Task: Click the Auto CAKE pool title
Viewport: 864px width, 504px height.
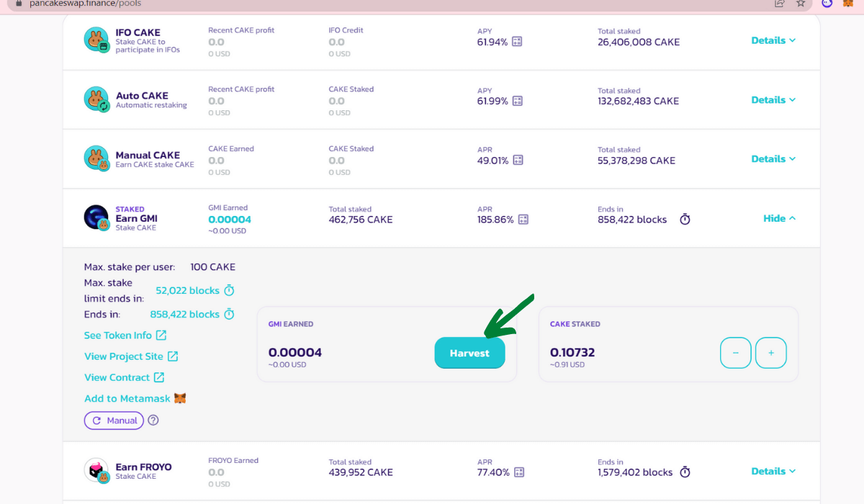Action: tap(142, 96)
